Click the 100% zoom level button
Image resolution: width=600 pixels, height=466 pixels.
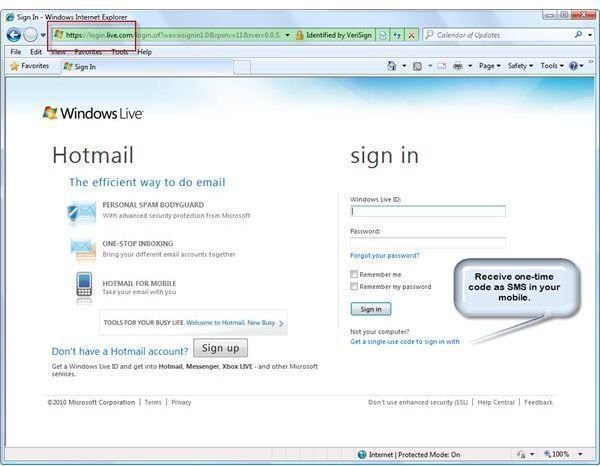point(557,454)
